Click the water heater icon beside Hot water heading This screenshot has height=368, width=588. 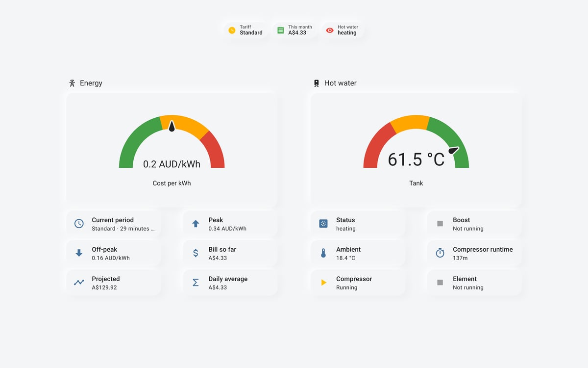317,83
